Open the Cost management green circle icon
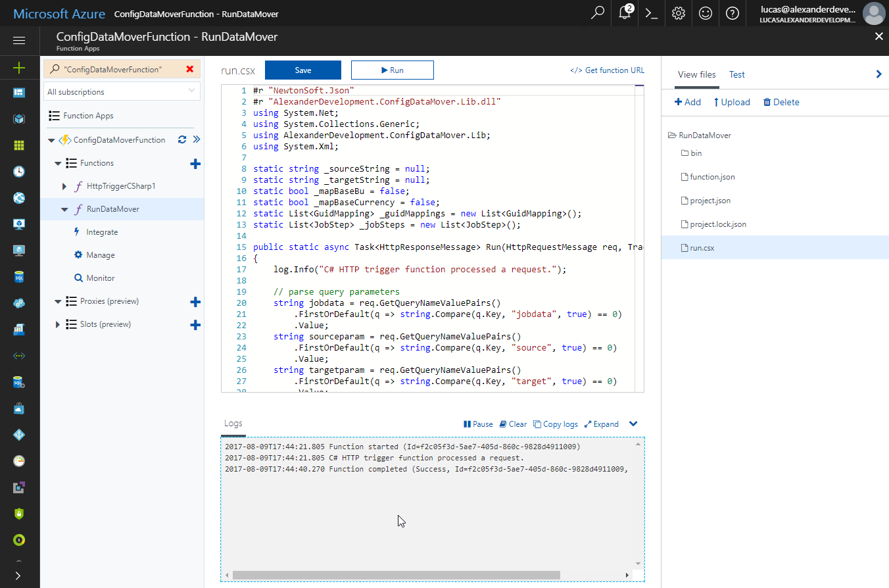The width and height of the screenshot is (889, 588). pos(19,539)
